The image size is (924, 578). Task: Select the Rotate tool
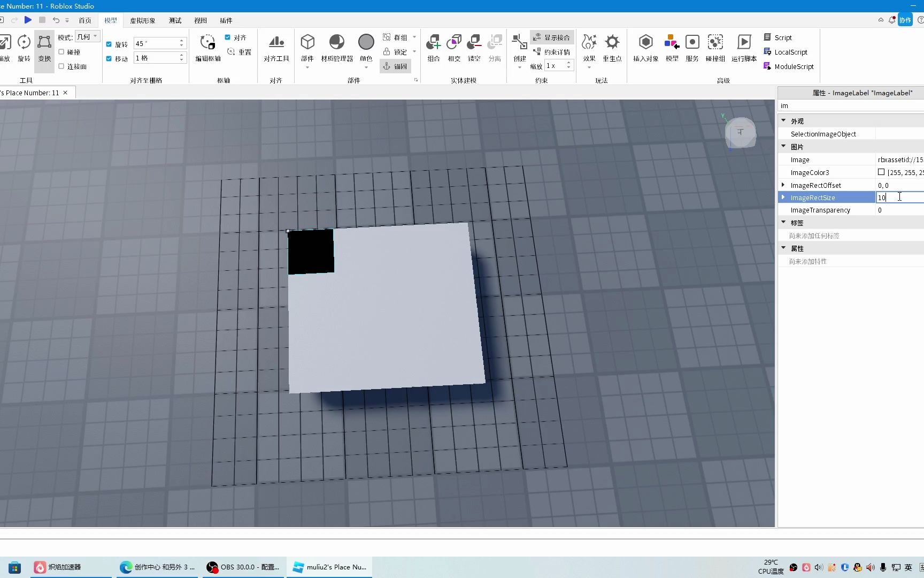[24, 48]
